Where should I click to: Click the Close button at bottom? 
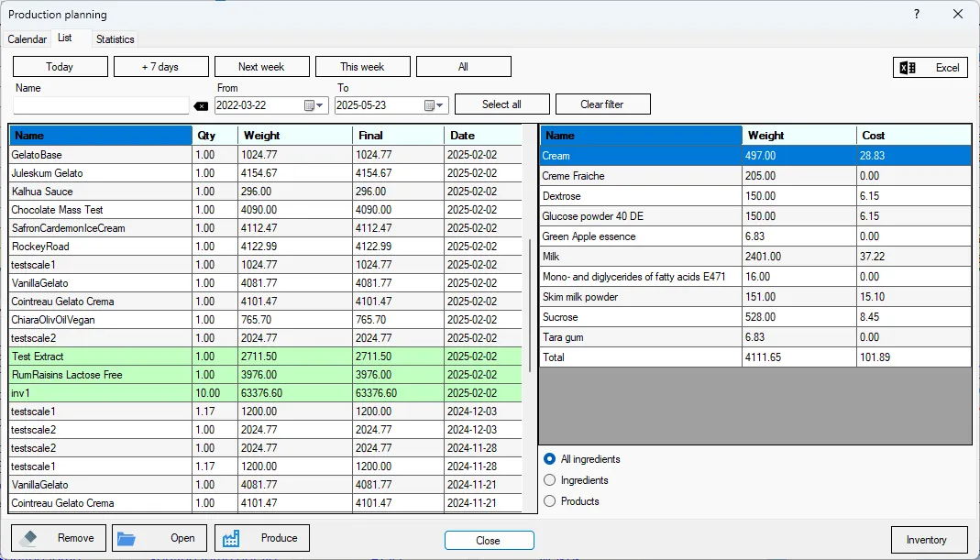click(490, 541)
